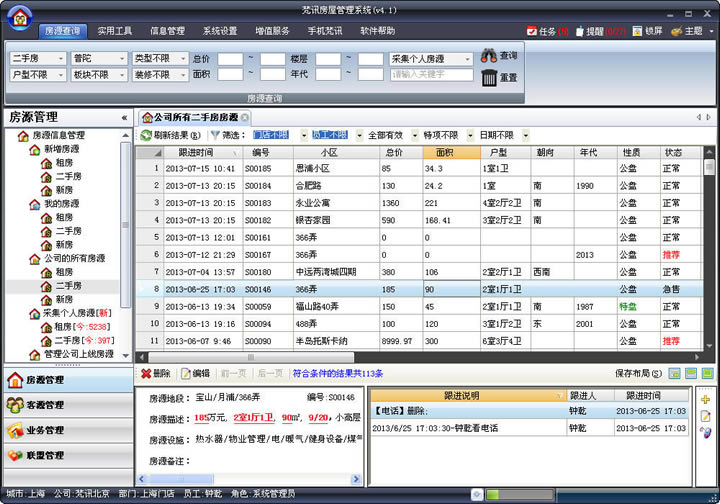Select 租房 under 我的房源 in tree
The height and width of the screenshot is (504, 720).
coord(63,217)
